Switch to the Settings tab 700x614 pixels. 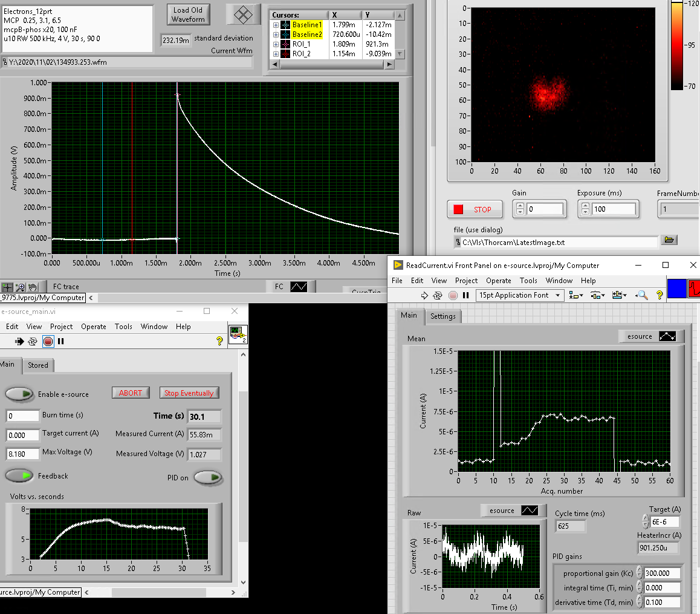[x=443, y=316]
